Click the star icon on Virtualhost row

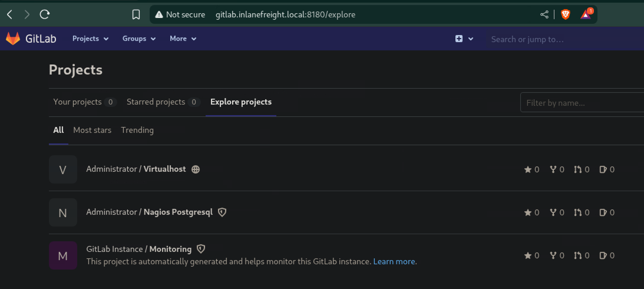pos(528,169)
